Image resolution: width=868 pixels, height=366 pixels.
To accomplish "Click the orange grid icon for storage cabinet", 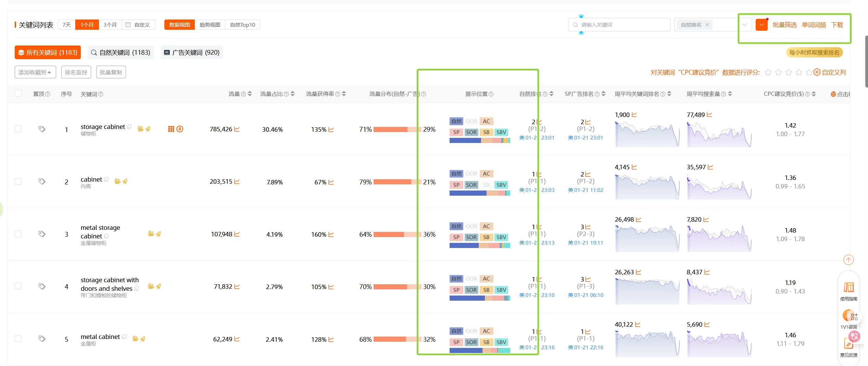I will [171, 129].
